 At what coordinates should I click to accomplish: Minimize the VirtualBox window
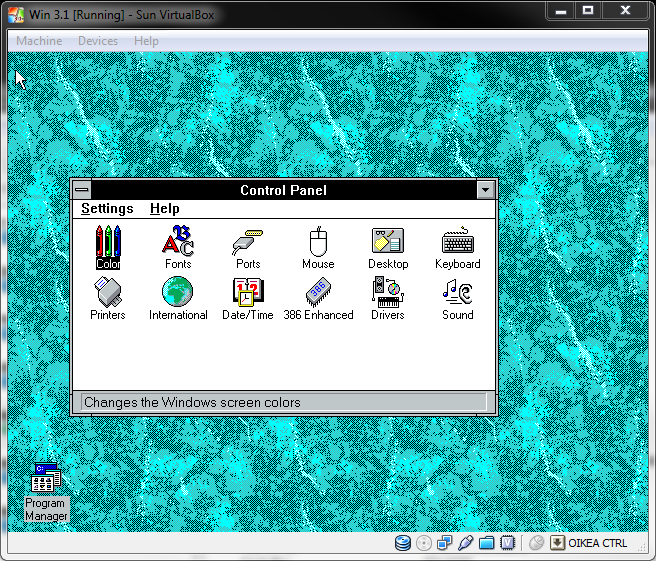pyautogui.click(x=561, y=10)
